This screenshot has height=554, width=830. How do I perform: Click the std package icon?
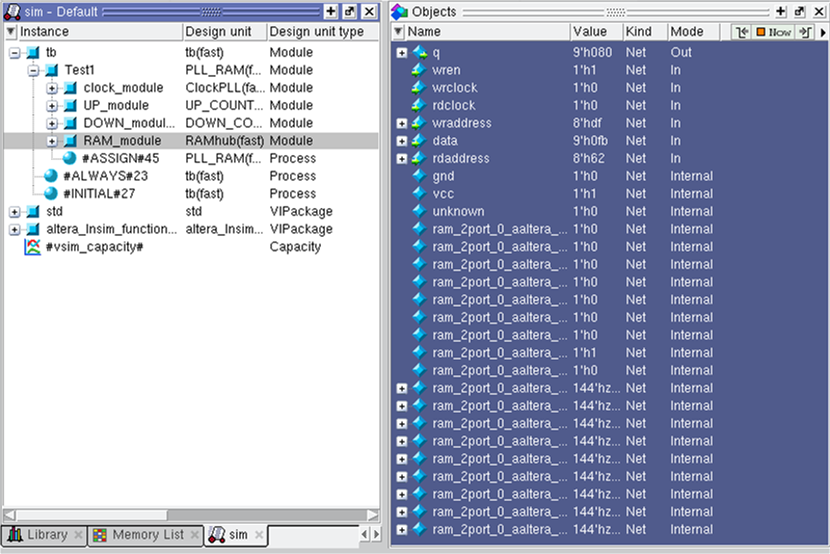click(x=33, y=212)
